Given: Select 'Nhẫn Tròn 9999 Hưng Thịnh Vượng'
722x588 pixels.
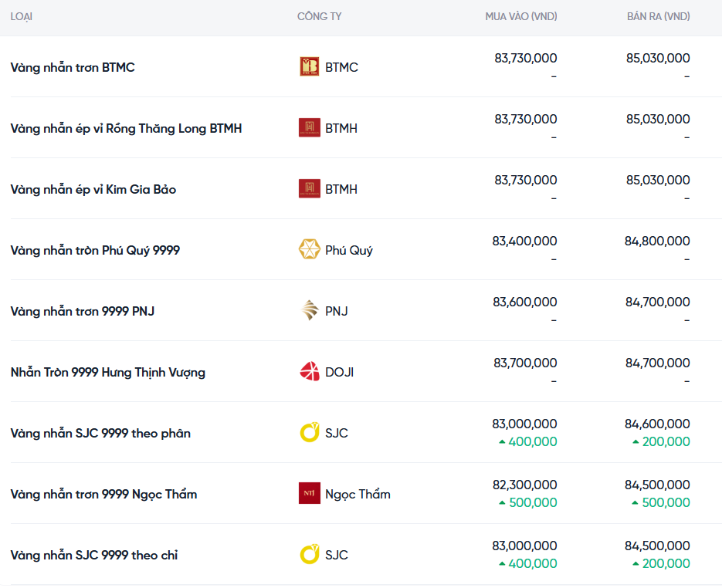Looking at the screenshot, I should point(108,372).
